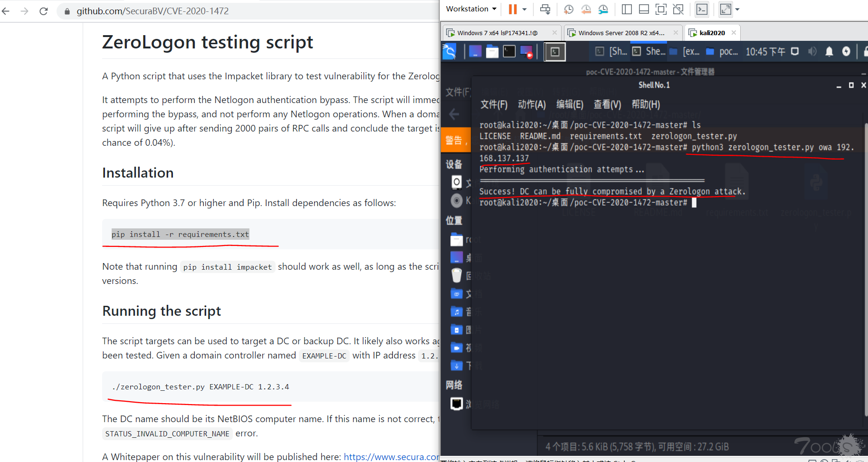Screen dimensions: 868x462
Task: Select the root folder in file manager sidebar
Action: (x=457, y=239)
